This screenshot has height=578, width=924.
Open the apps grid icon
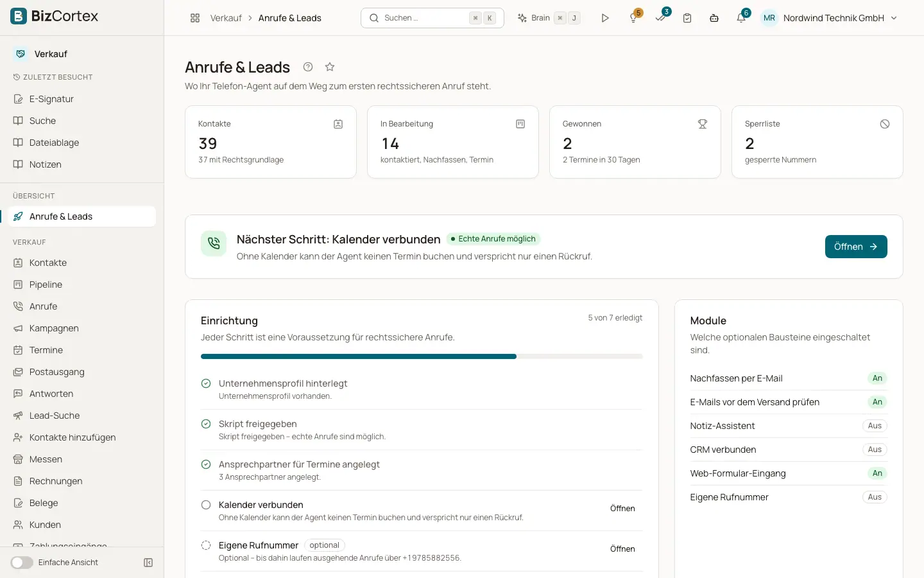coord(195,18)
